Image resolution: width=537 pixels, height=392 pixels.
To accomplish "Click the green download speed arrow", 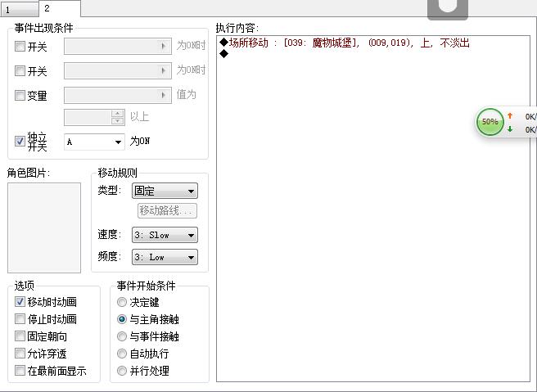I will [x=510, y=129].
